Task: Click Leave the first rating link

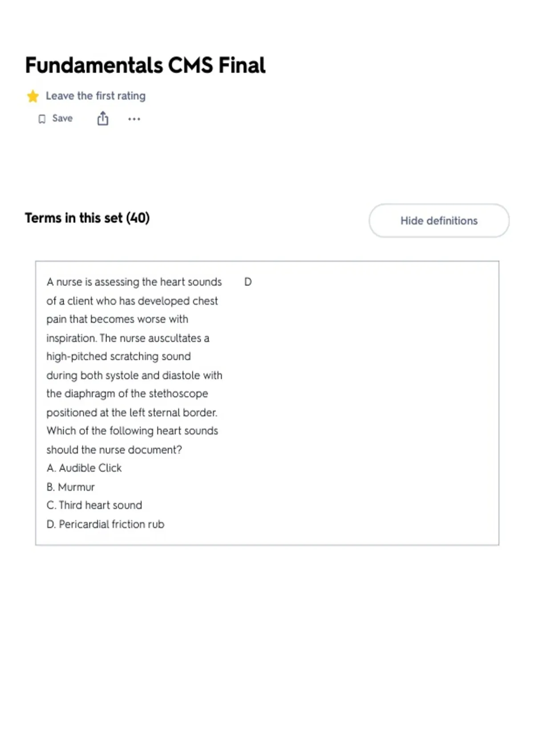Action: [96, 96]
